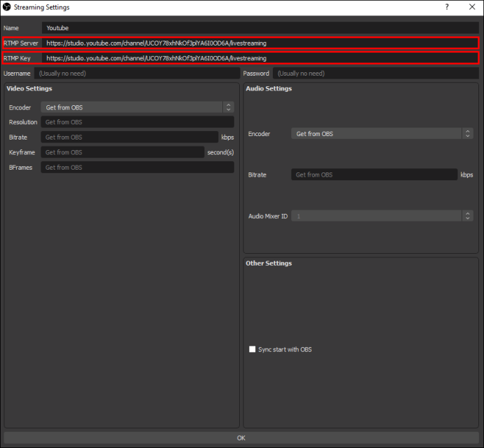The width and height of the screenshot is (484, 448).
Task: Click the second(s) unit label
Action: pyautogui.click(x=220, y=152)
